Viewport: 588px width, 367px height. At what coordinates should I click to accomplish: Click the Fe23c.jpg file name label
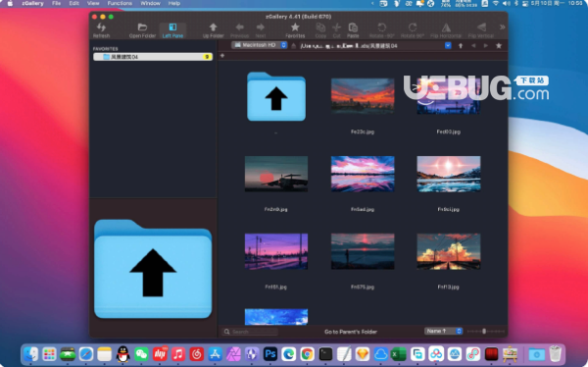click(x=363, y=131)
